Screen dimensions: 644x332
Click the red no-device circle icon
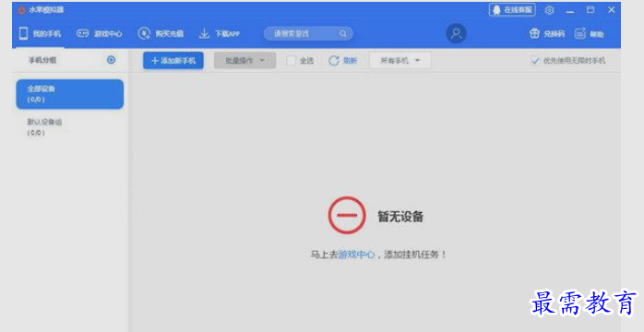pos(347,216)
